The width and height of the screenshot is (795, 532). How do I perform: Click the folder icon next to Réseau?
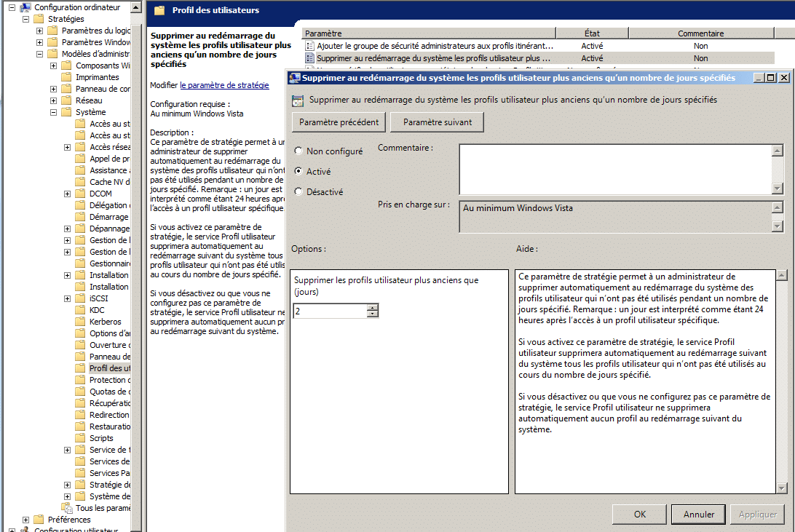click(66, 100)
